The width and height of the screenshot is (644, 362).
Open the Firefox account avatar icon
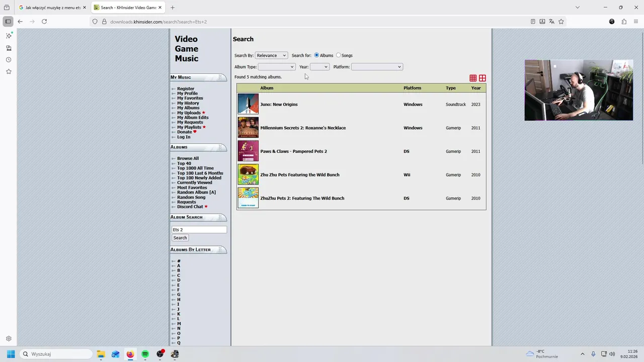pyautogui.click(x=612, y=22)
